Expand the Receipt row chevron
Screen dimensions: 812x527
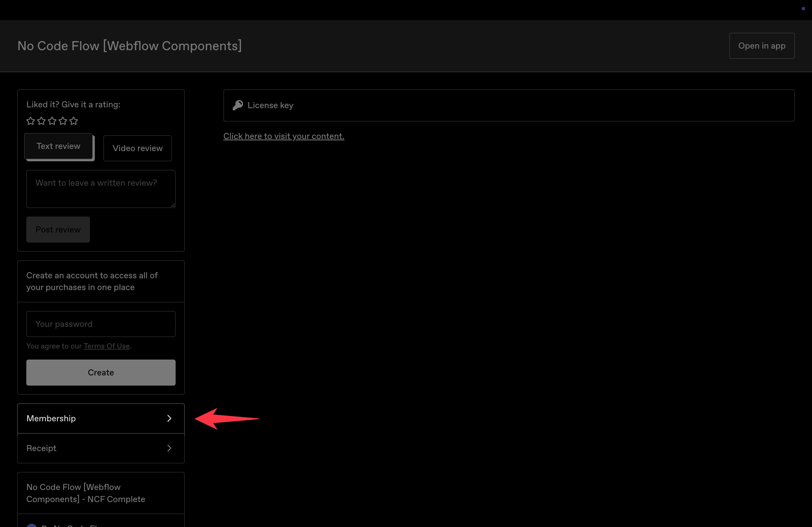[x=169, y=448]
